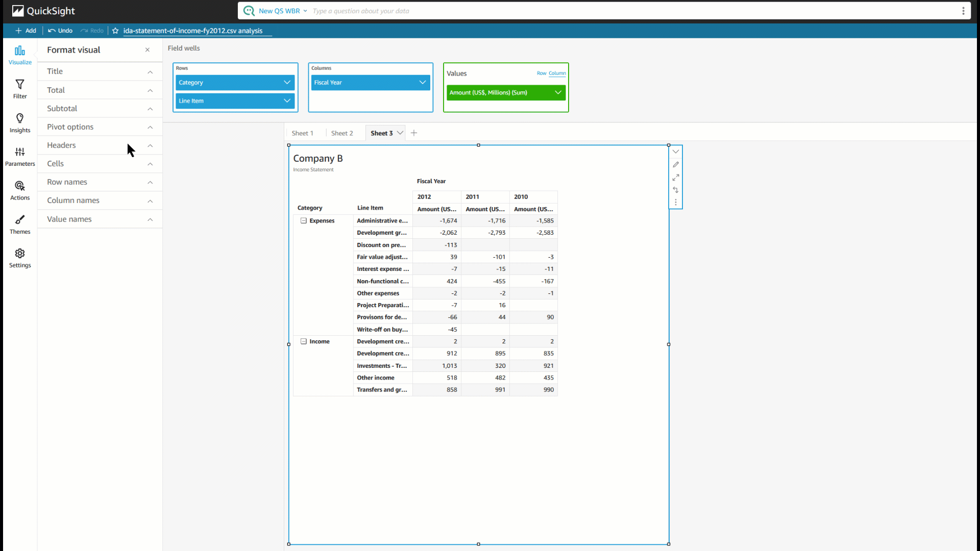Click the Undo button
The width and height of the screenshot is (980, 551).
pyautogui.click(x=59, y=30)
